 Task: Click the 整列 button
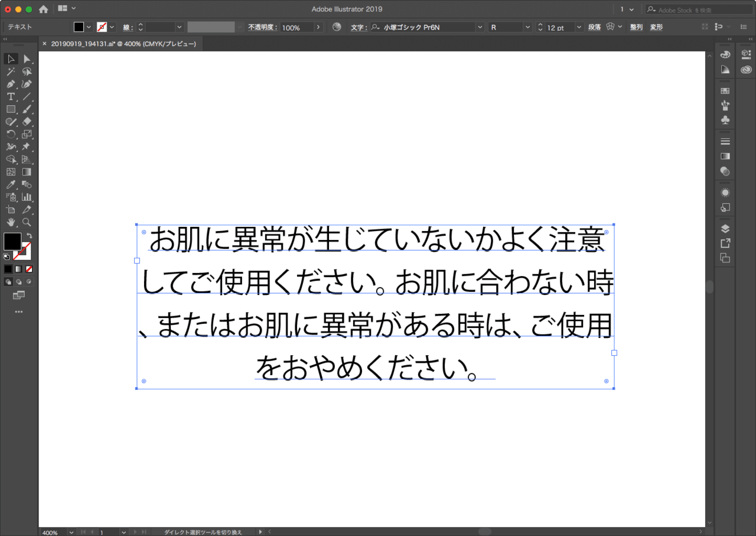636,27
